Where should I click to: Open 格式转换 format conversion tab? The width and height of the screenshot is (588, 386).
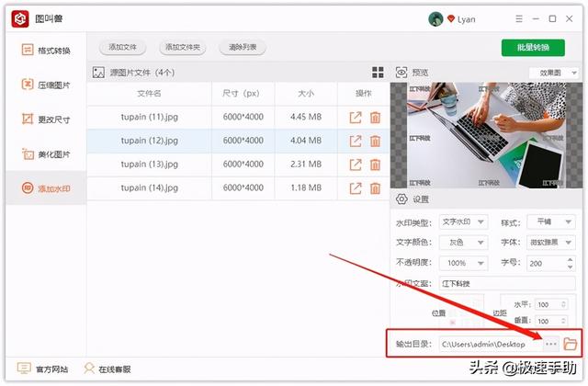(44, 50)
